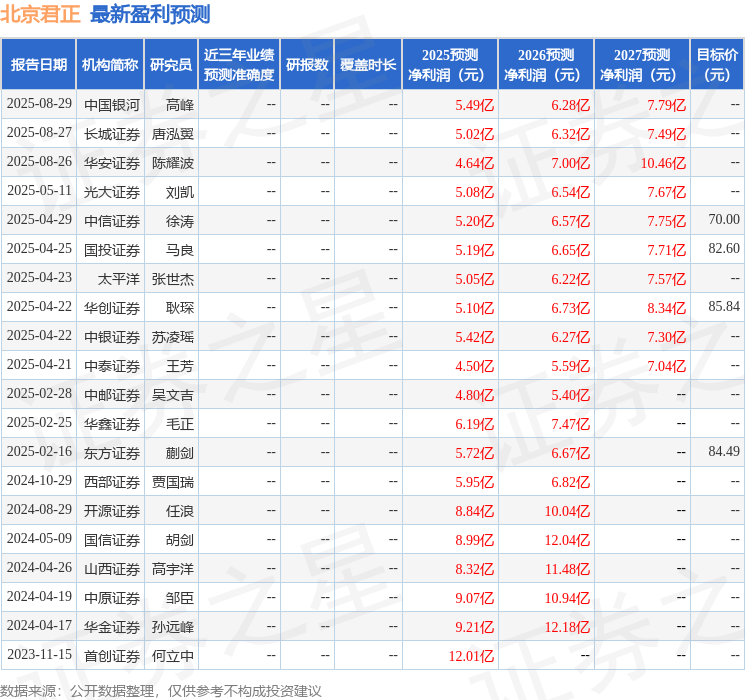Click the 2025预测净利润 column header
The image size is (745, 700).
tap(450, 65)
